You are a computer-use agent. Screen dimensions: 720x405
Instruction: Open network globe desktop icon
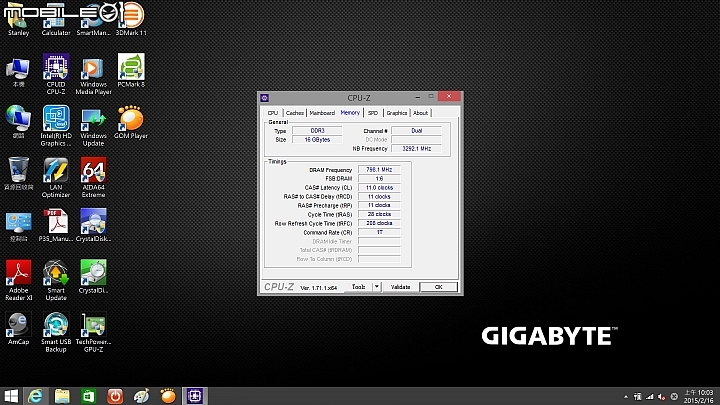18,122
